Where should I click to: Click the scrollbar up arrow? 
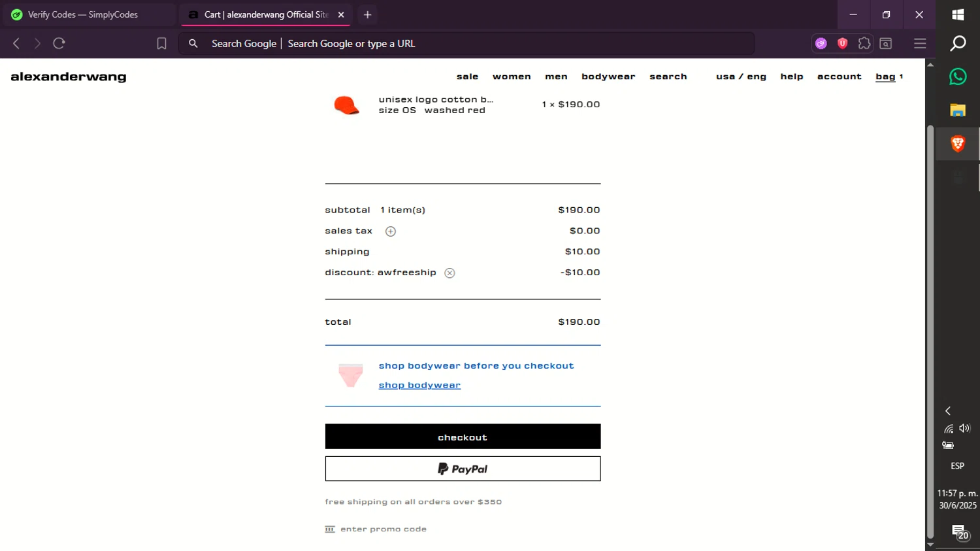coord(930,65)
